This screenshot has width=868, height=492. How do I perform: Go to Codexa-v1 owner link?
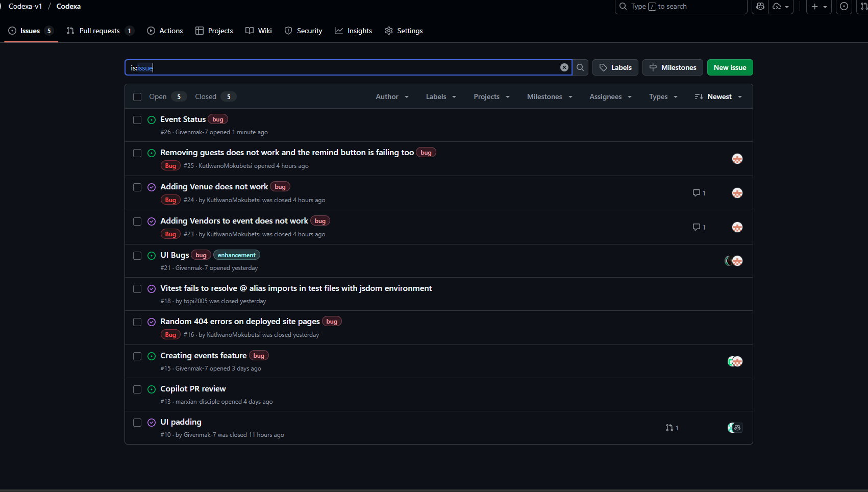point(25,6)
